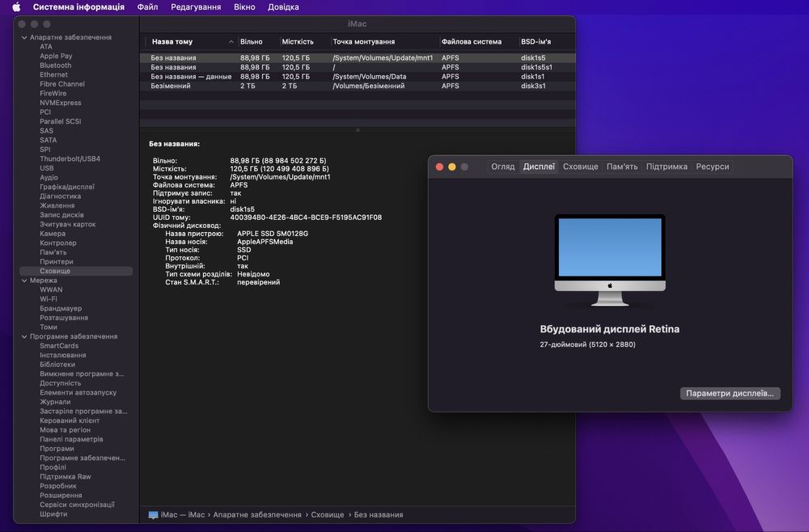Select Інсталювання in the sidebar
Screen dimensions: 809x532
(63, 355)
